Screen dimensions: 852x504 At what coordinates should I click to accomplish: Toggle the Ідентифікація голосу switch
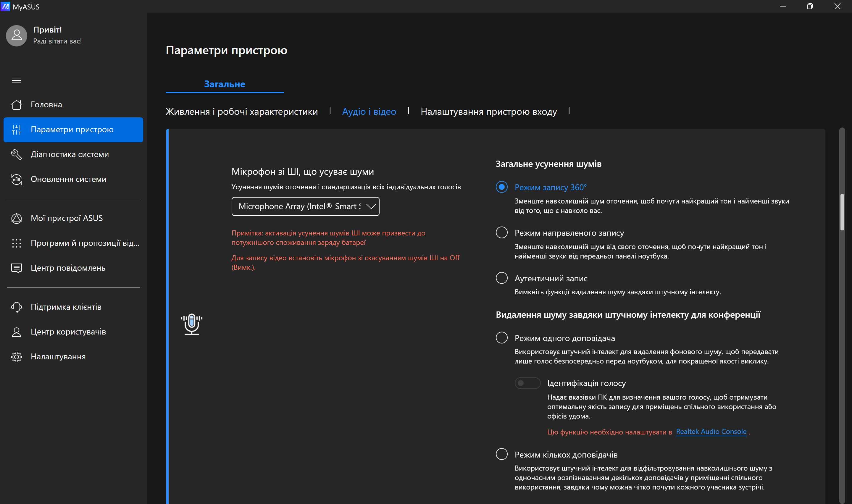527,383
